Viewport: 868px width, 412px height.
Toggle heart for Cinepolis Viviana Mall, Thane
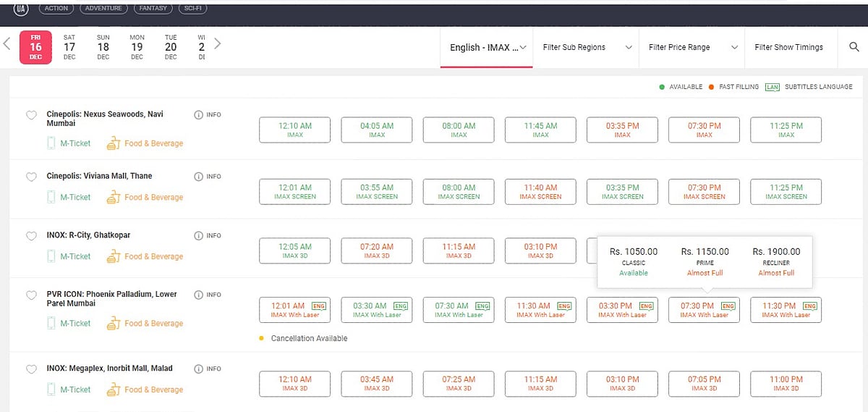31,177
